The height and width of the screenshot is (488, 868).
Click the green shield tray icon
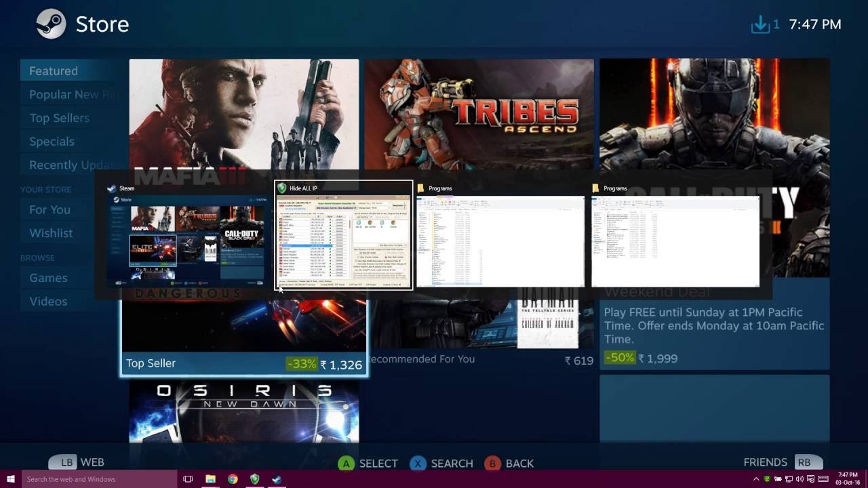click(767, 479)
